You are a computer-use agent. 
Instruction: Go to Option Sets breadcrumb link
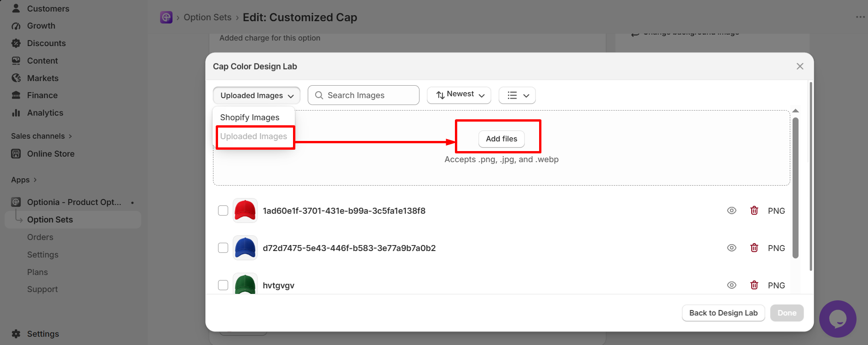coord(207,18)
